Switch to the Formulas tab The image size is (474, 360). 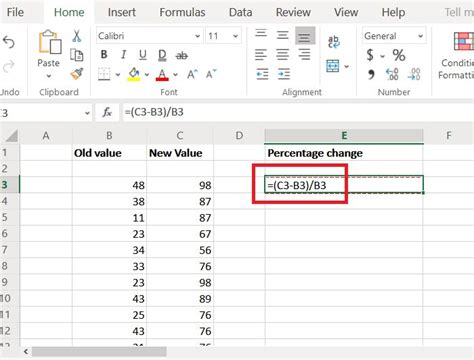click(x=182, y=12)
